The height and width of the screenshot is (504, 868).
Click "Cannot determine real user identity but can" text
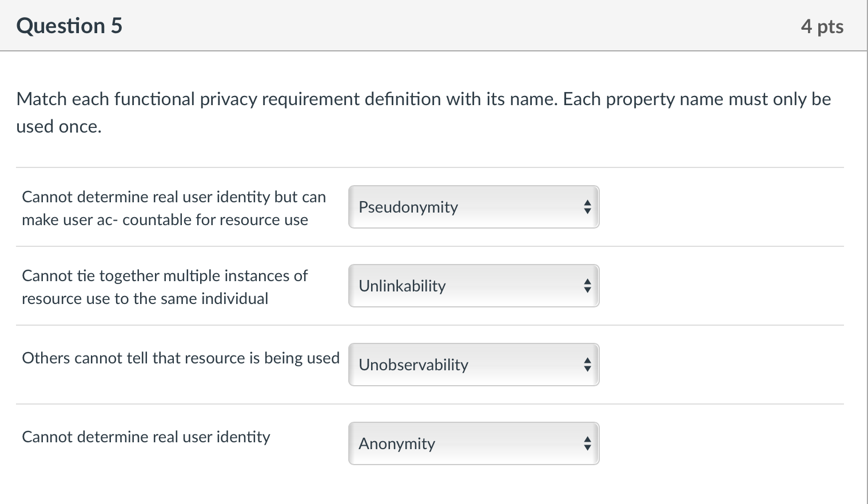[x=174, y=197]
